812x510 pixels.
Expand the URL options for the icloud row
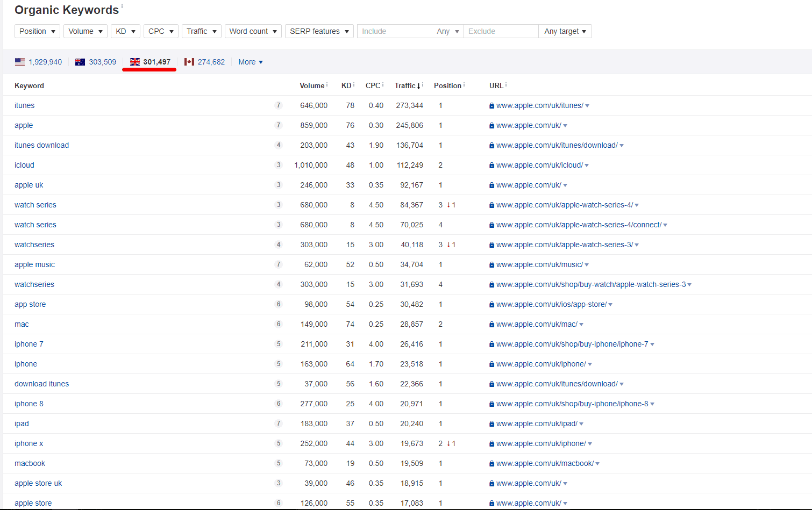point(588,165)
